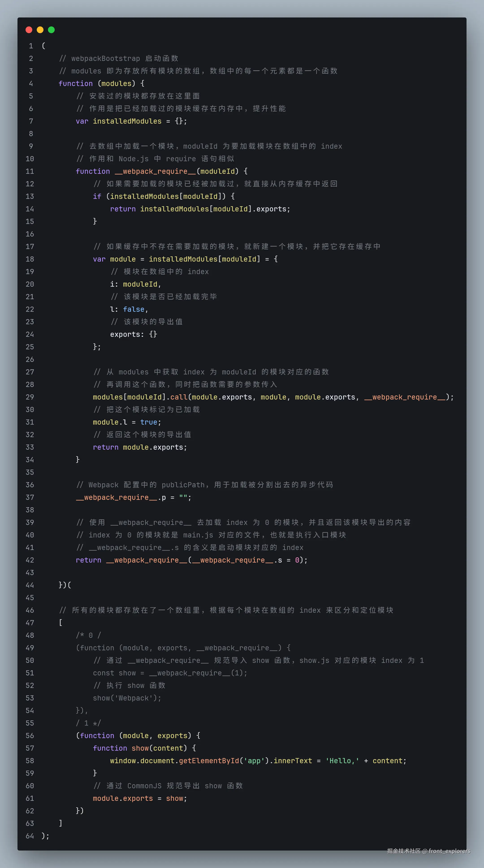Click the 'false' value on line 22
The height and width of the screenshot is (868, 484).
(x=134, y=309)
